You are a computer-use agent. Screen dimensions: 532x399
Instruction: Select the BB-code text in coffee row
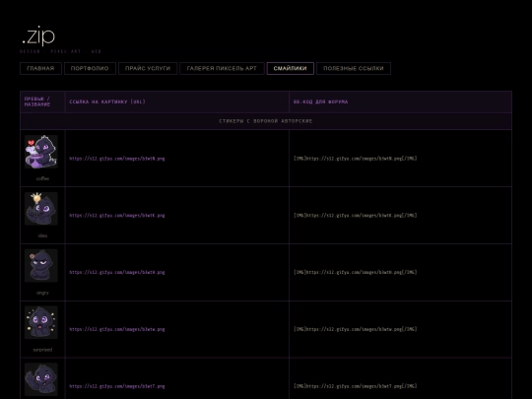[356, 159]
